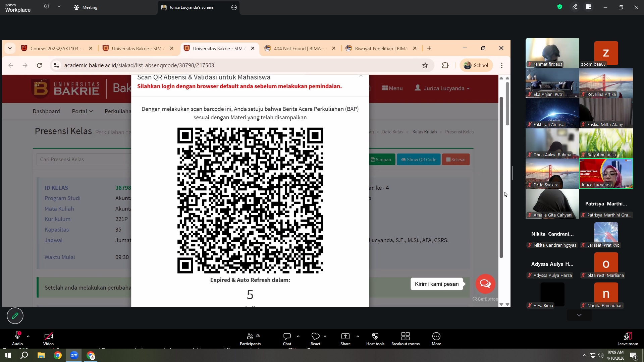Open options on shared screen tab
Image resolution: width=644 pixels, height=362 pixels.
(234, 7)
